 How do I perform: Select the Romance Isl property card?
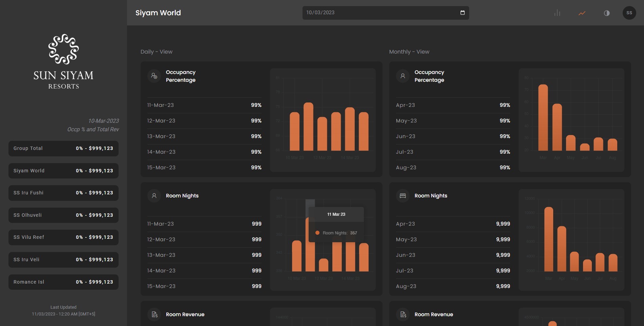[63, 282]
